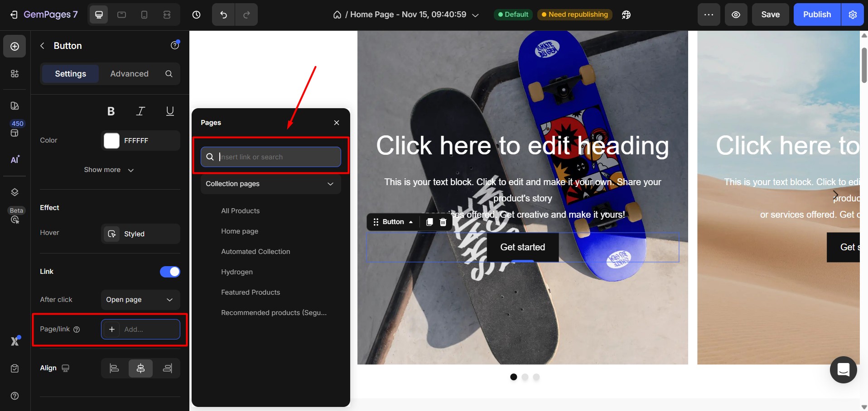Viewport: 868px width, 411px height.
Task: Select the second carousel slide dot
Action: [x=525, y=377]
